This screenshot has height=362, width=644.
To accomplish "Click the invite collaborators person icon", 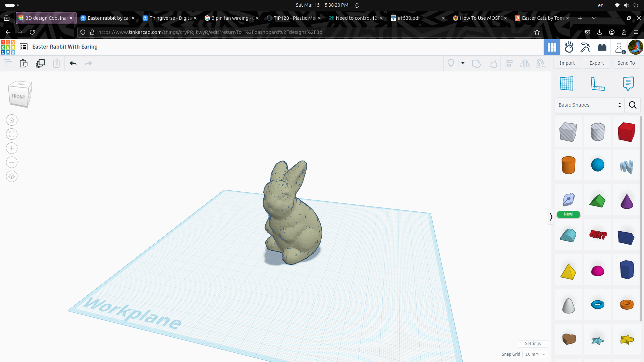I will (620, 48).
